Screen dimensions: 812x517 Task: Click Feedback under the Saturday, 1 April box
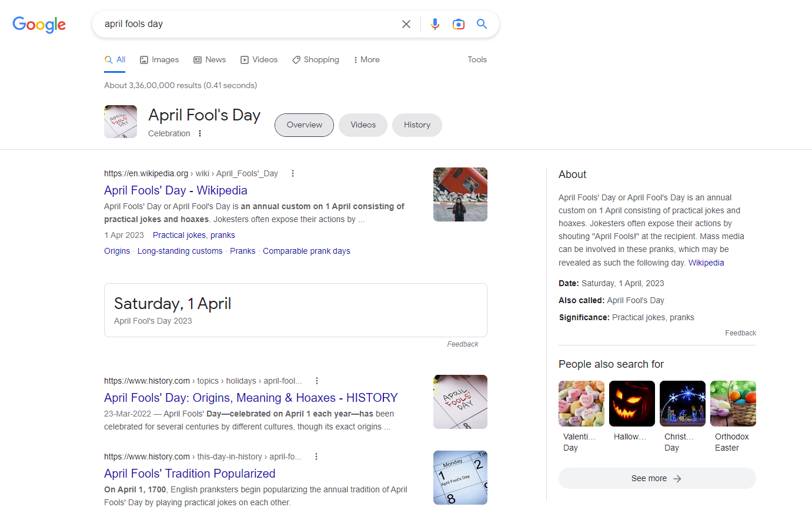(462, 344)
